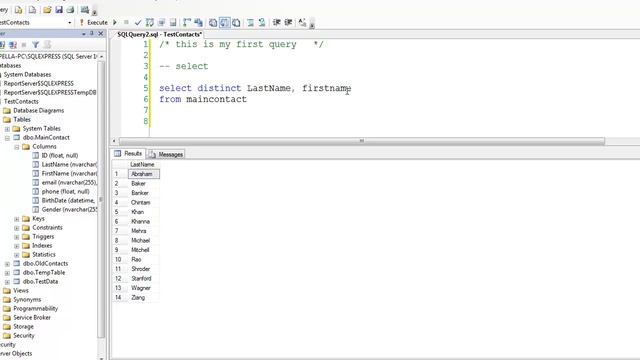Click the Decrease Indent icon
This screenshot has width=640, height=360.
277,22
